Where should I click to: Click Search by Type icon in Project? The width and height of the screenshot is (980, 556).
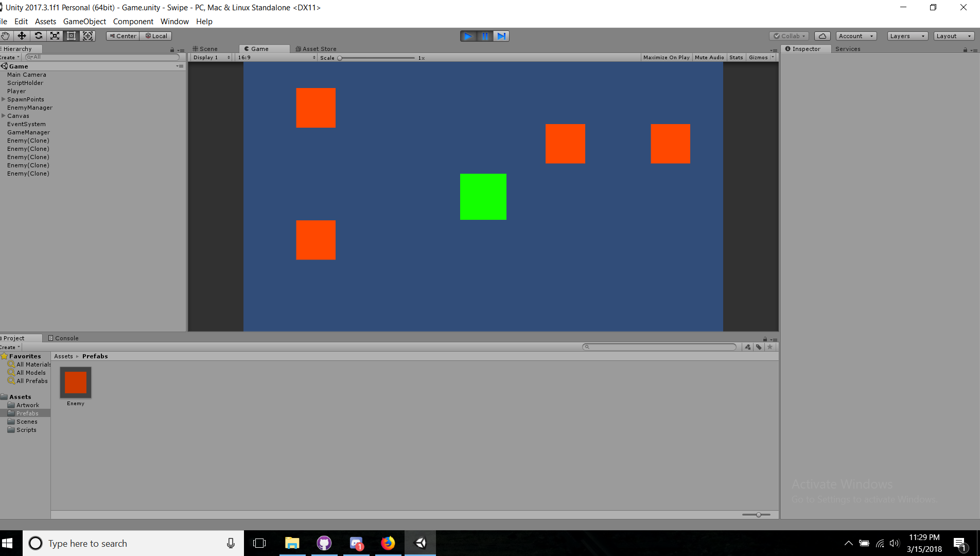pos(748,347)
